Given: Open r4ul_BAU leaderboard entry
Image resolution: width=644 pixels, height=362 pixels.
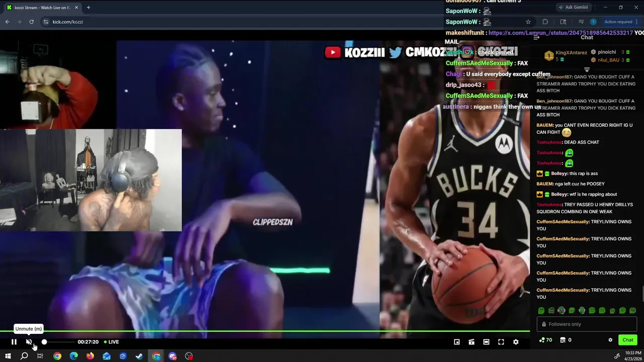Looking at the screenshot, I should click(x=610, y=60).
